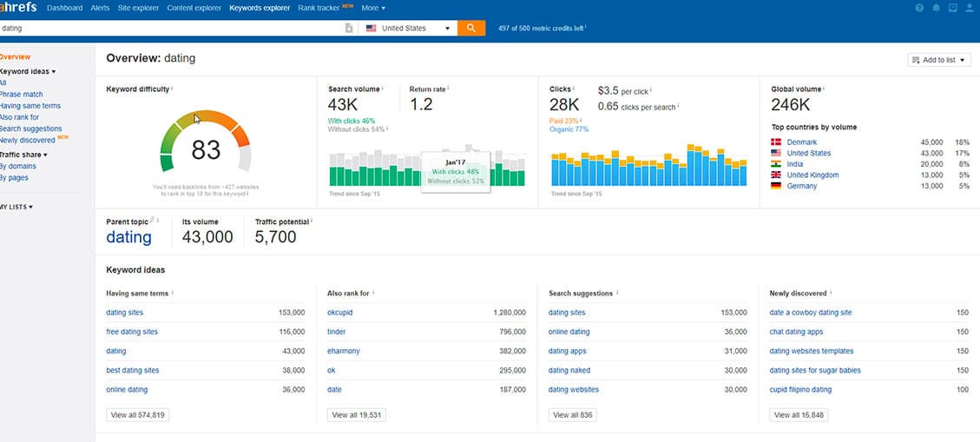Screen dimensions: 980x442
Task: Switch to Site explorer tab
Action: (139, 8)
